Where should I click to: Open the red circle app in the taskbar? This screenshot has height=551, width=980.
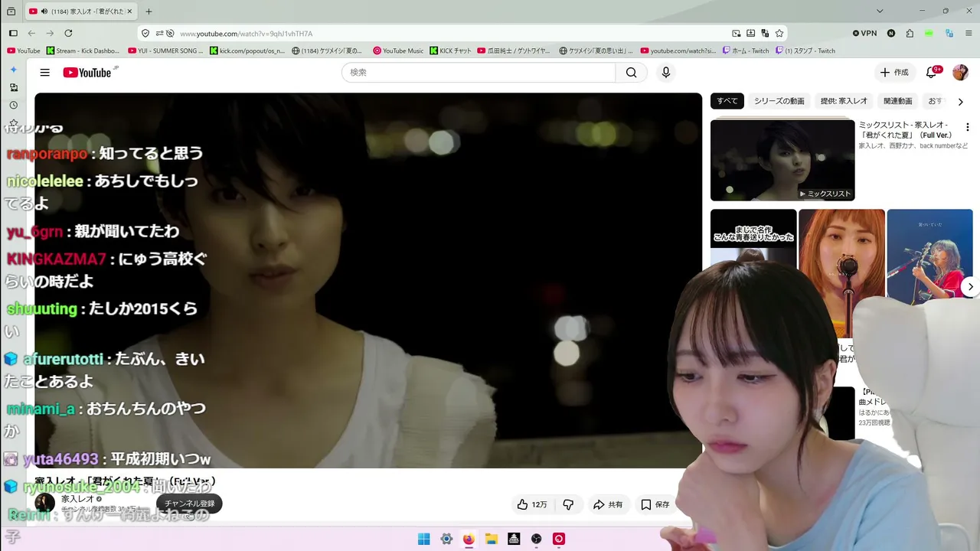tap(559, 539)
